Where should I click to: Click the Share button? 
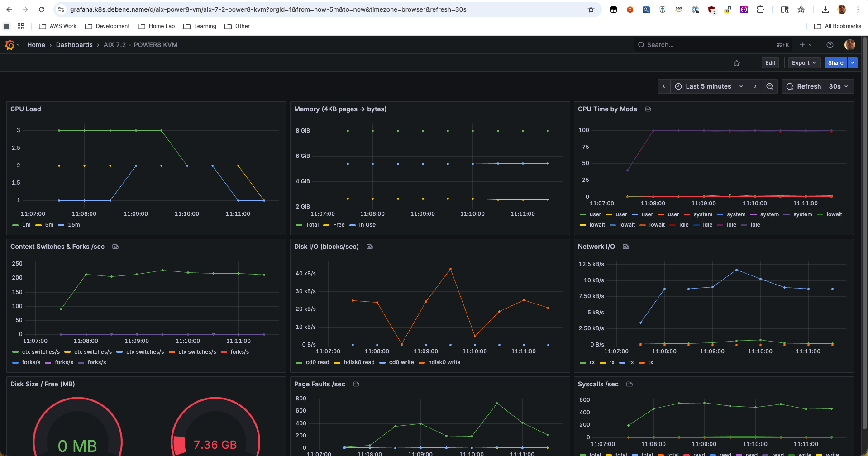[x=835, y=63]
